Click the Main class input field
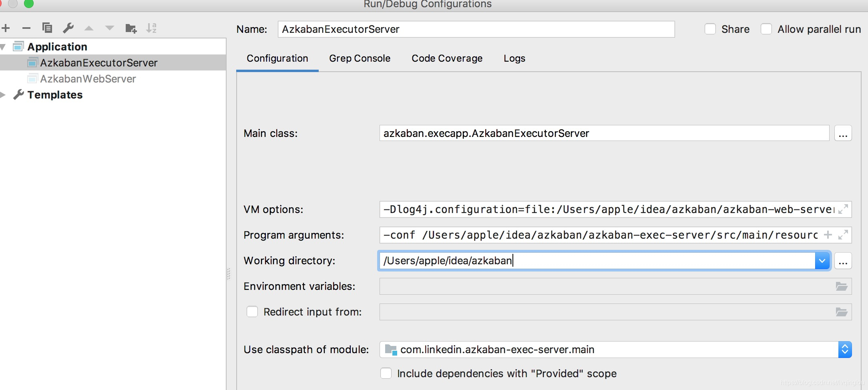Viewport: 868px width, 390px height. point(604,133)
